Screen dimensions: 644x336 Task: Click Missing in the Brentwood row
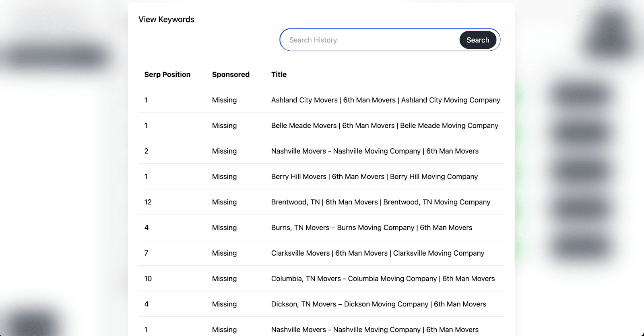point(224,202)
